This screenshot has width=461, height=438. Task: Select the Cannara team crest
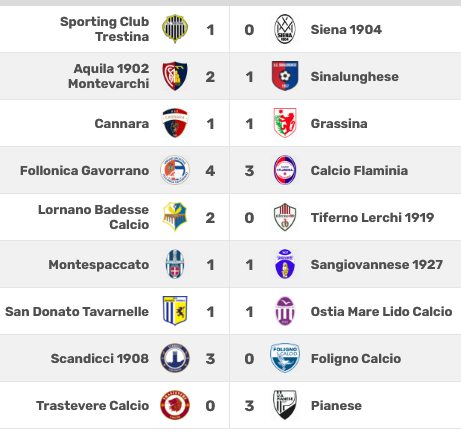pos(175,123)
